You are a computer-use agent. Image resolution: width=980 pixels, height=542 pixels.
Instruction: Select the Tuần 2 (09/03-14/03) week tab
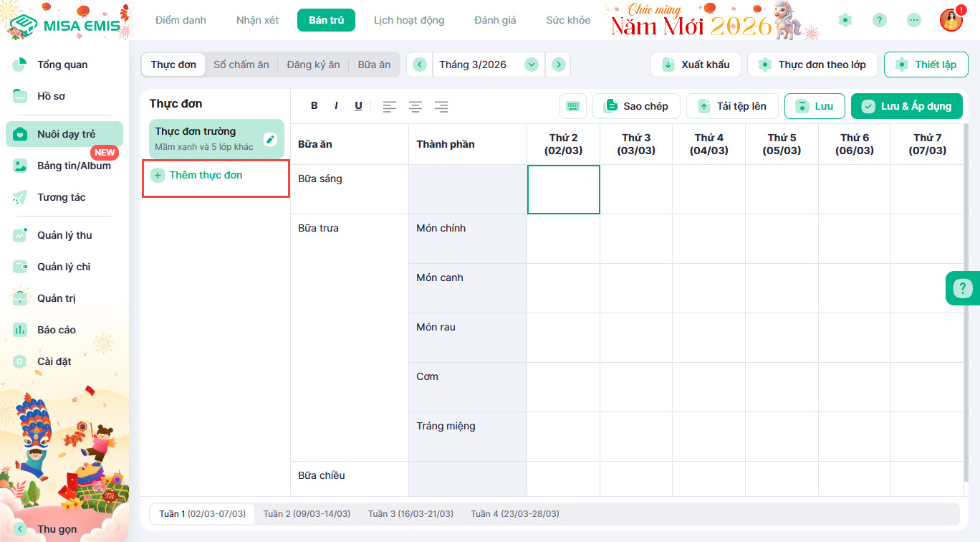point(307,514)
